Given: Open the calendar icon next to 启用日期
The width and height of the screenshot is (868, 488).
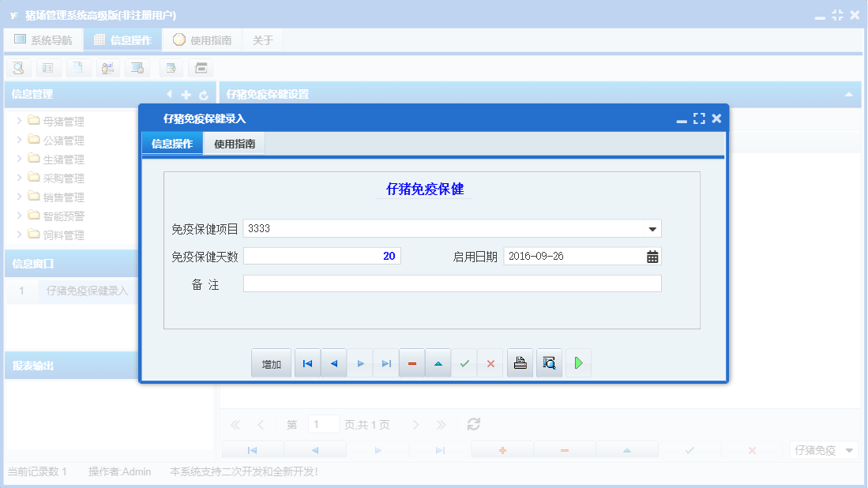Looking at the screenshot, I should (x=652, y=255).
